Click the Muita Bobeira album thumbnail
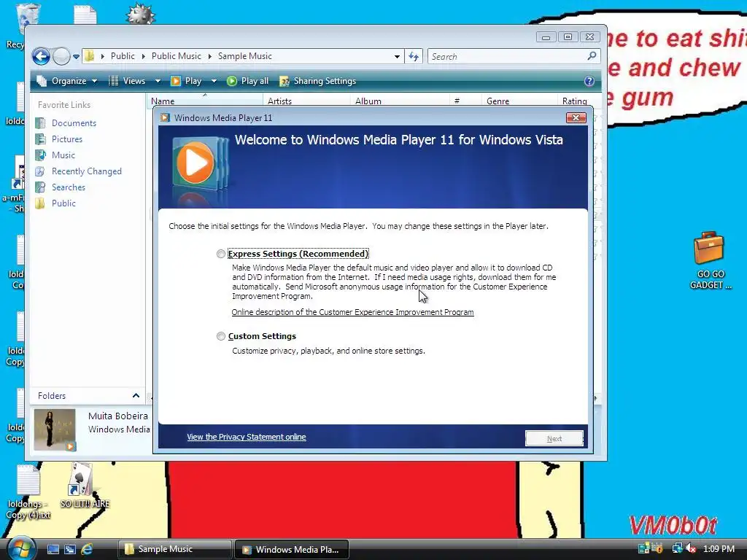Viewport: 747px width, 560px height. click(x=55, y=429)
